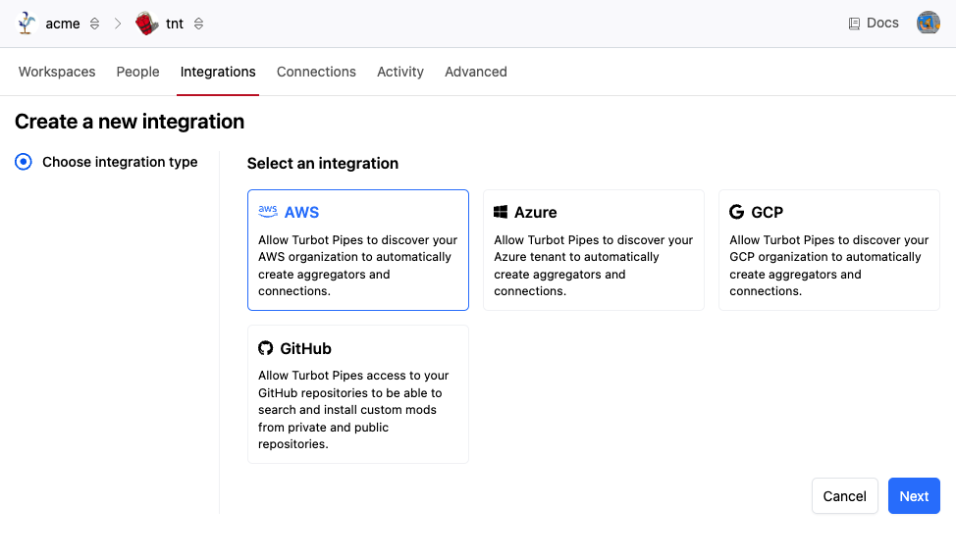
Task: Pick the GCP integration card
Action: coord(828,250)
